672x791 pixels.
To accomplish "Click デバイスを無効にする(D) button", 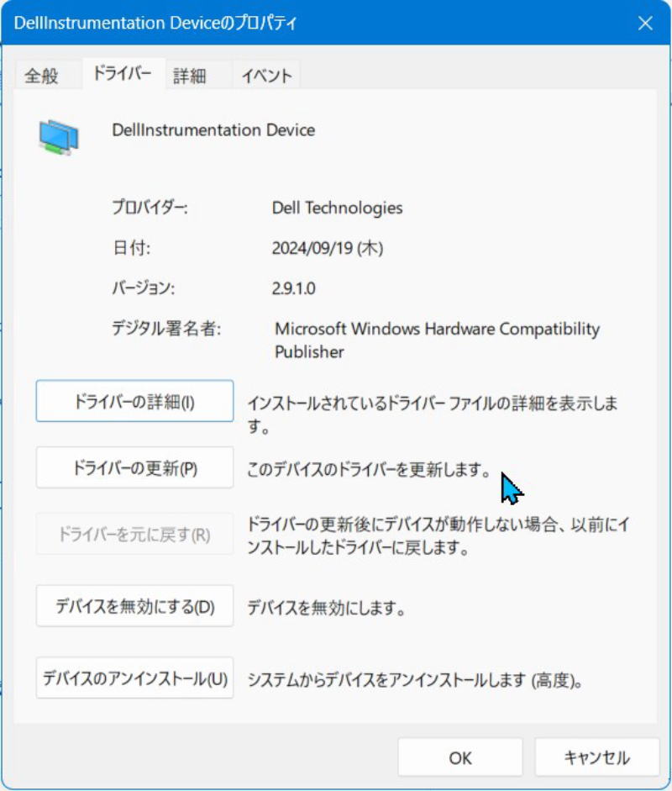I will (134, 606).
